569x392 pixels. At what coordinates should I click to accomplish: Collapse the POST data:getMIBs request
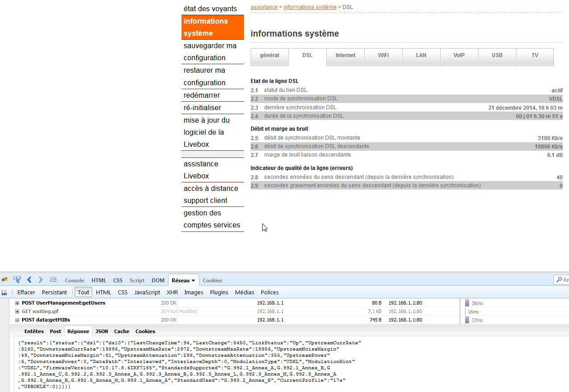pyautogui.click(x=16, y=320)
